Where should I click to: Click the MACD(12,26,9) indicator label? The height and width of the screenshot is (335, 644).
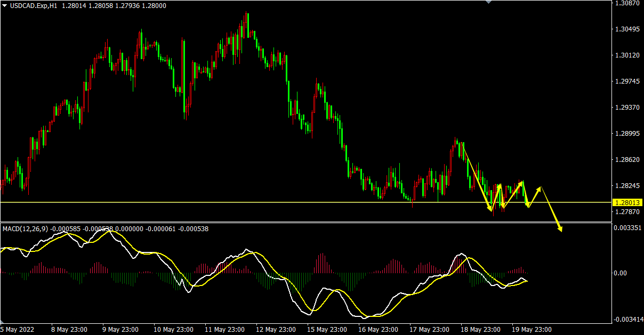(25, 229)
